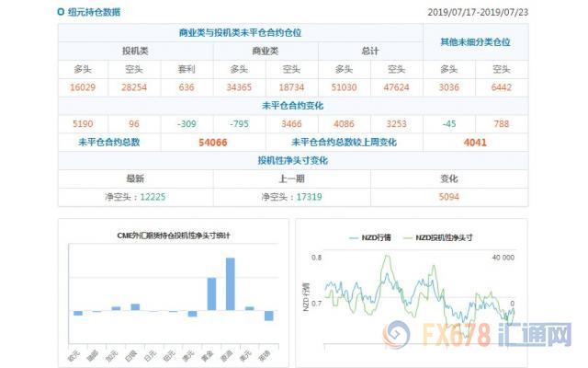Click the weekly change value 4041
This screenshot has width=588, height=368.
click(x=475, y=143)
